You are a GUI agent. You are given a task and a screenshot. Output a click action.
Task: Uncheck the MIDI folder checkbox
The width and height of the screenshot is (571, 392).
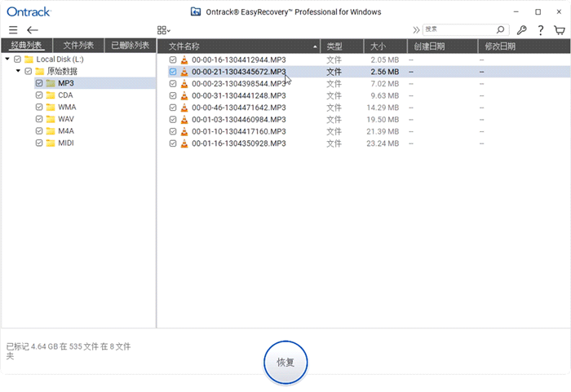click(39, 143)
